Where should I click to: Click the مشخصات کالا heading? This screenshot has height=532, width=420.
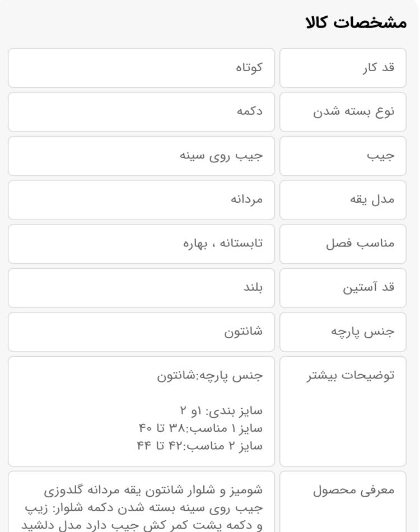(356, 22)
